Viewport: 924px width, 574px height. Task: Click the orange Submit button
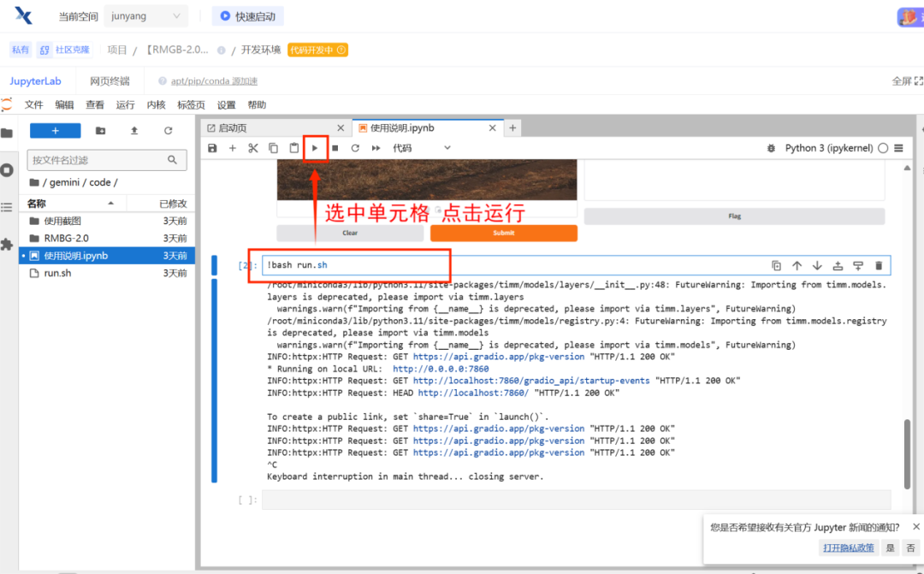[504, 233]
